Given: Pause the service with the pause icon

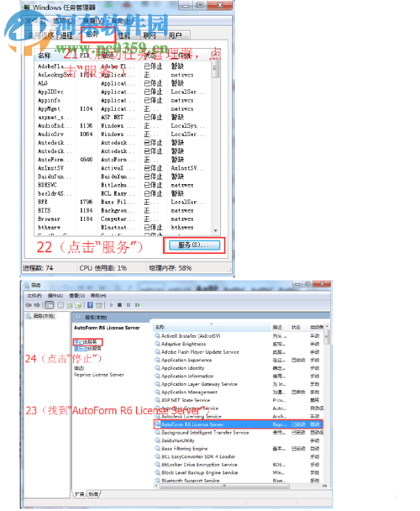Looking at the screenshot, I should click(129, 305).
